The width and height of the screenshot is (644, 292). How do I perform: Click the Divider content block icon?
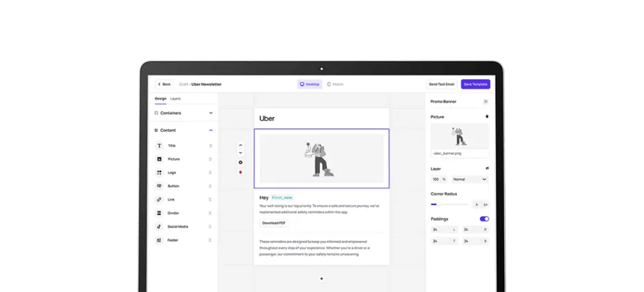tap(159, 213)
